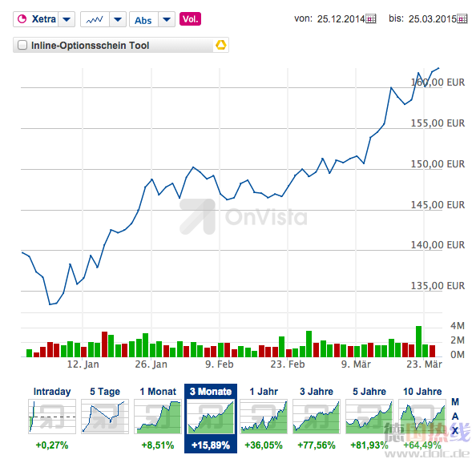Viewport: 476px width, 463px height.
Task: Edit the end date 25.03.2015 field
Action: (x=432, y=19)
